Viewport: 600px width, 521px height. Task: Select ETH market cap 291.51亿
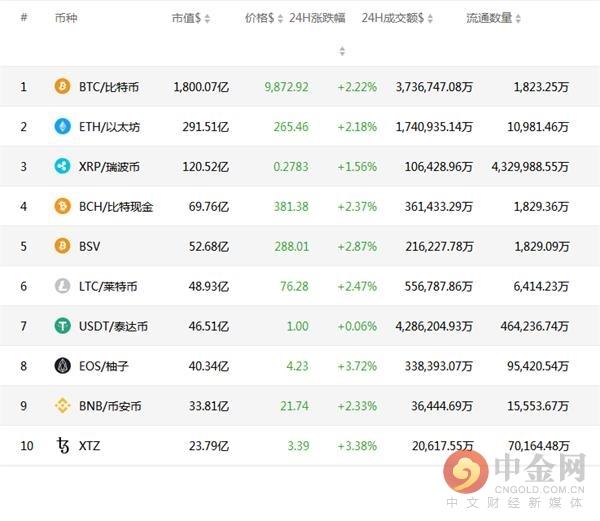click(206, 127)
